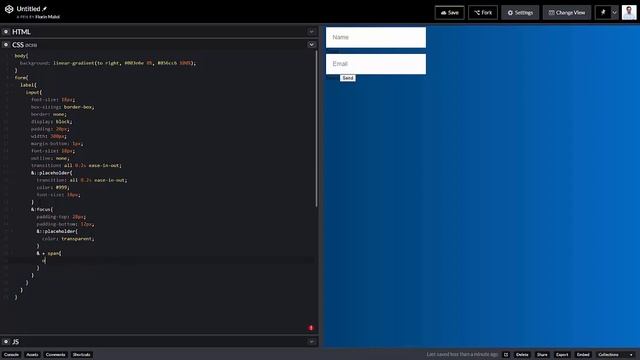Open the Console panel

point(11,354)
